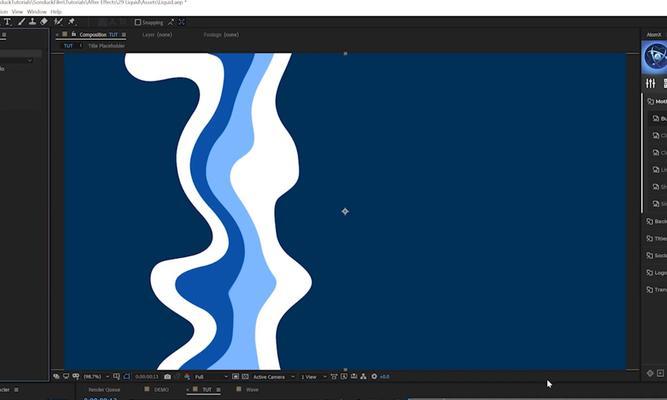Screen dimensions: 667x400
Task: Adjust the exposure value +0.0
Action: click(x=384, y=377)
